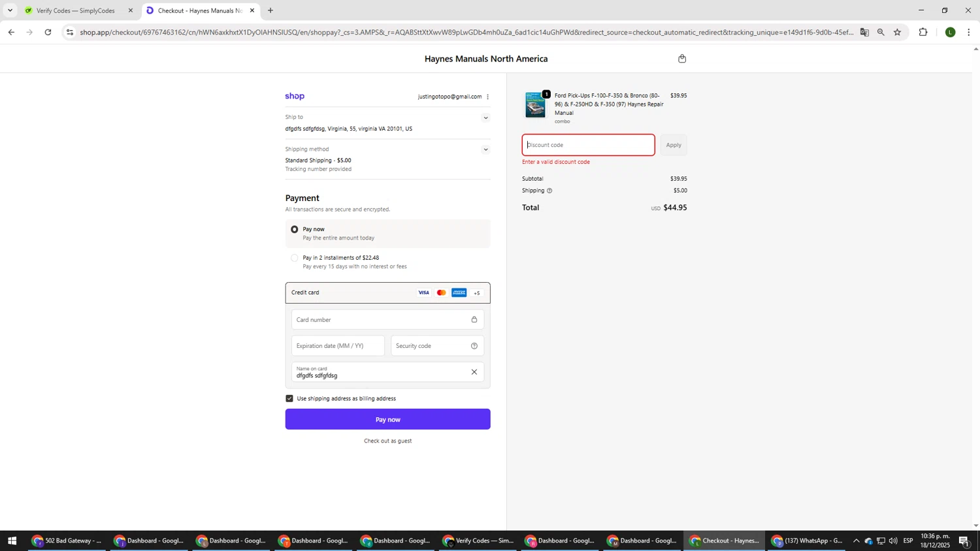The image size is (980, 551).
Task: Open the tab search dropdown
Action: click(x=10, y=10)
